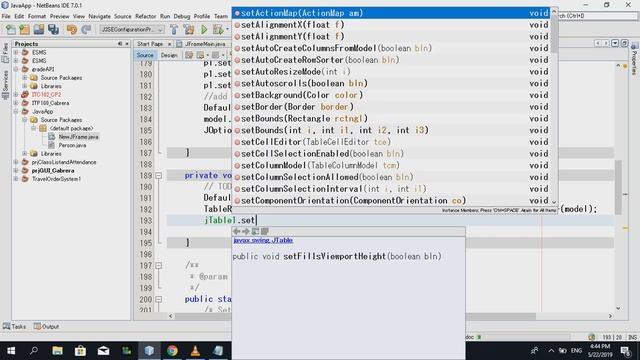
Task: Click the New Project toolbar icon
Action: point(24,29)
